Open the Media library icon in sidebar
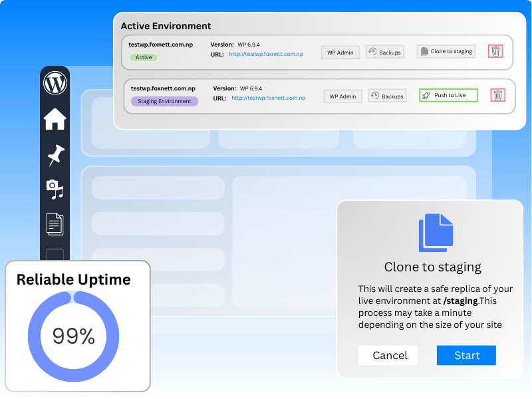This screenshot has width=532, height=399. coord(55,188)
